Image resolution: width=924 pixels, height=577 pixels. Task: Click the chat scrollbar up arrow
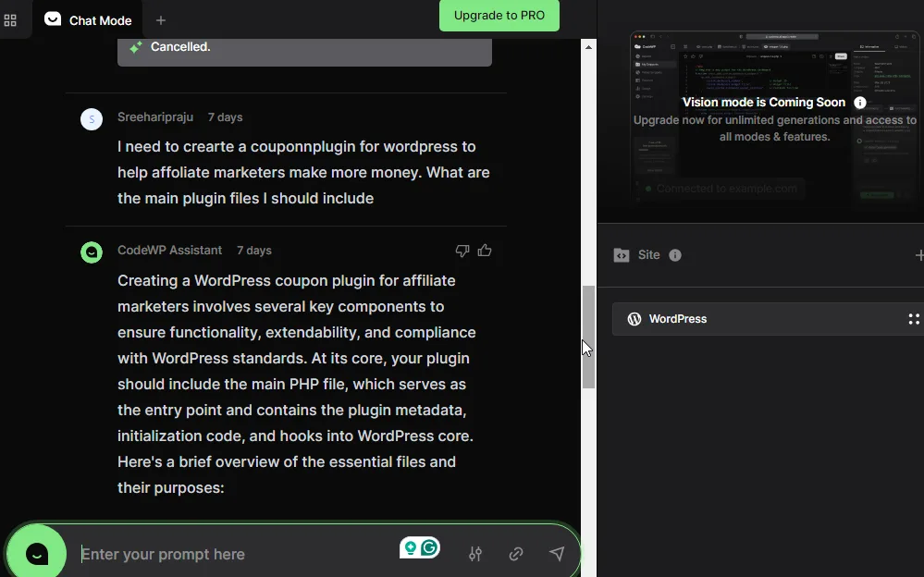click(588, 46)
